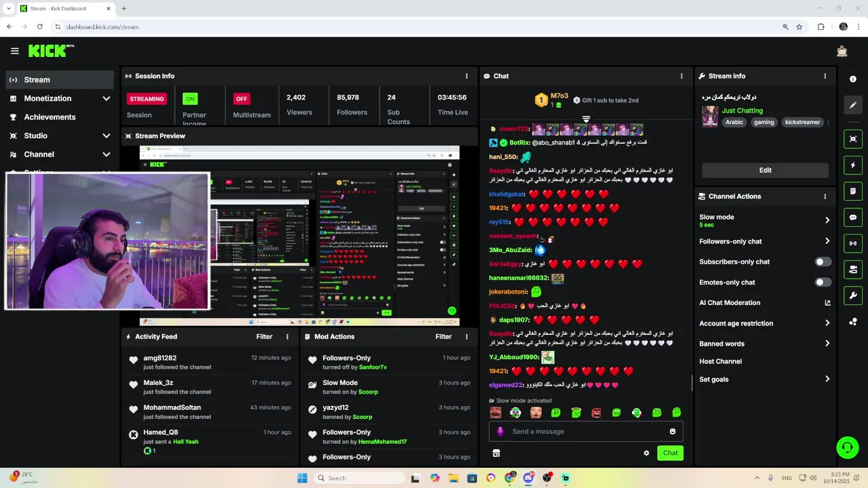Open OBS Studio from the taskbar
This screenshot has width=868, height=488.
[547, 478]
